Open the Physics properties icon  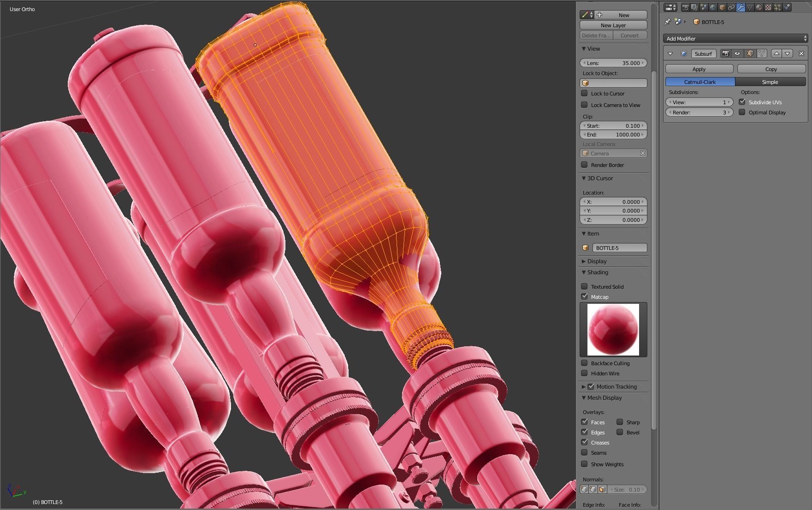(x=787, y=7)
